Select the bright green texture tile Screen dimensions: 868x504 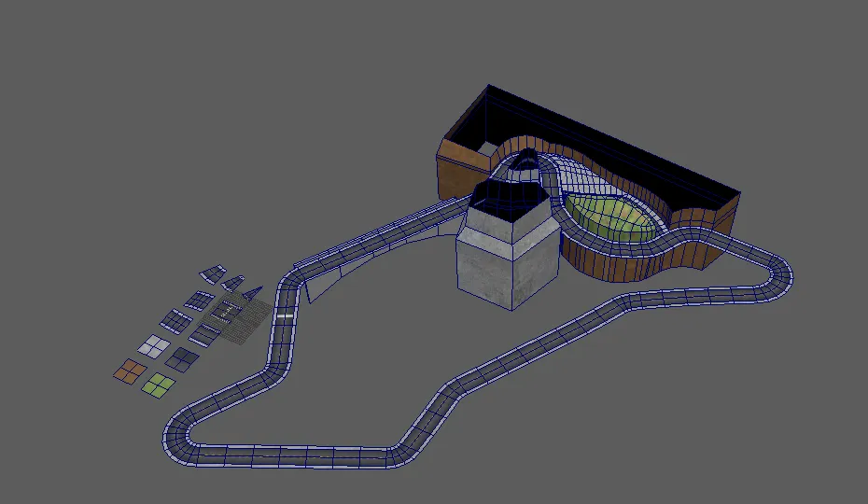point(159,385)
